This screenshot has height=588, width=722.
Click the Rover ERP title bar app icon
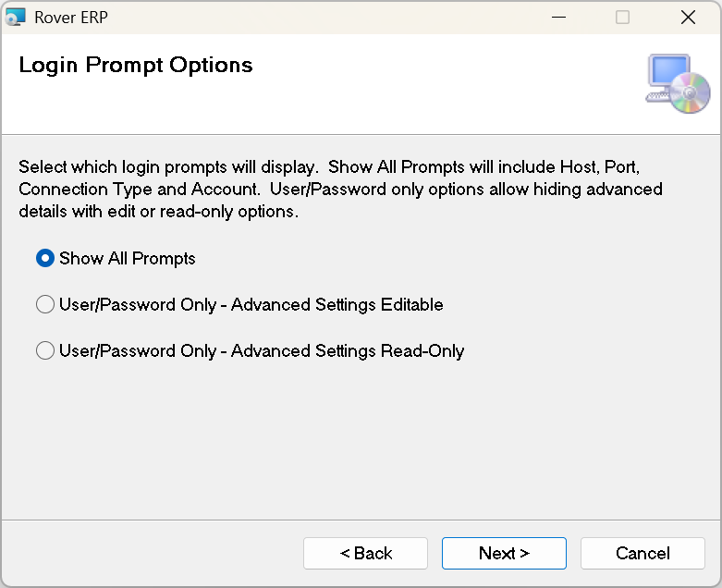pyautogui.click(x=15, y=17)
